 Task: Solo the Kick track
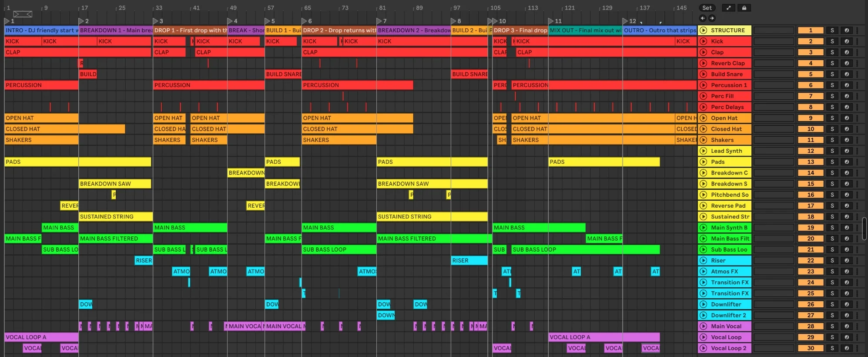click(832, 41)
